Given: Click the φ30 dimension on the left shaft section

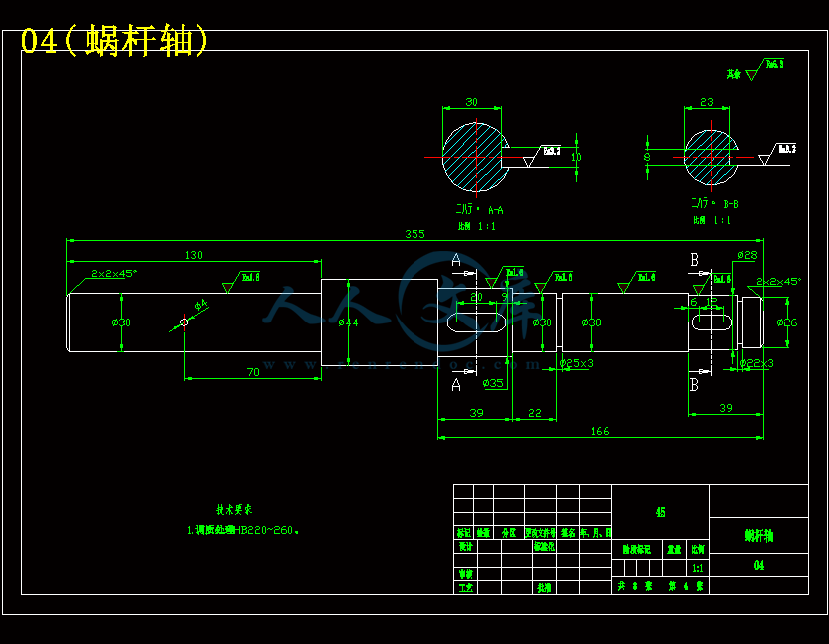Looking at the screenshot, I should pos(121,322).
